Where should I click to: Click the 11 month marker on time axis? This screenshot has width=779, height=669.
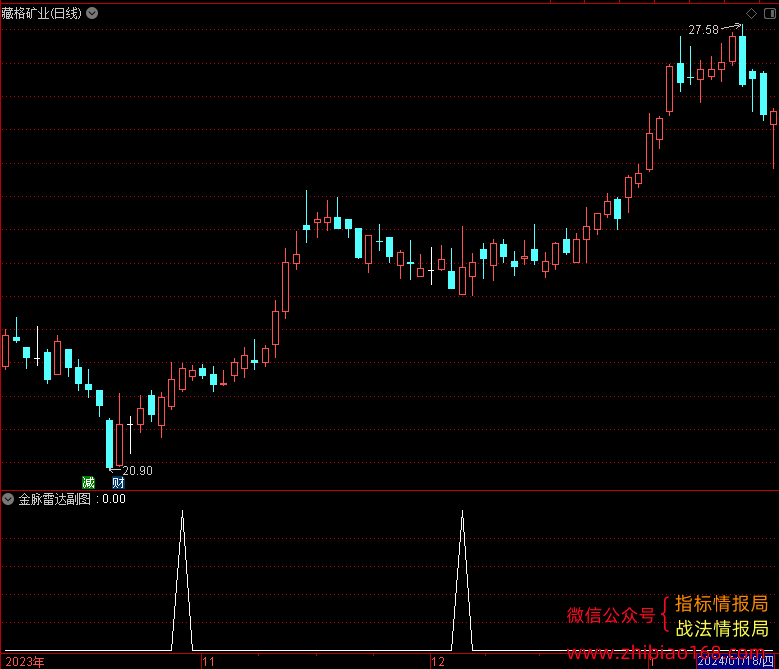click(x=208, y=662)
